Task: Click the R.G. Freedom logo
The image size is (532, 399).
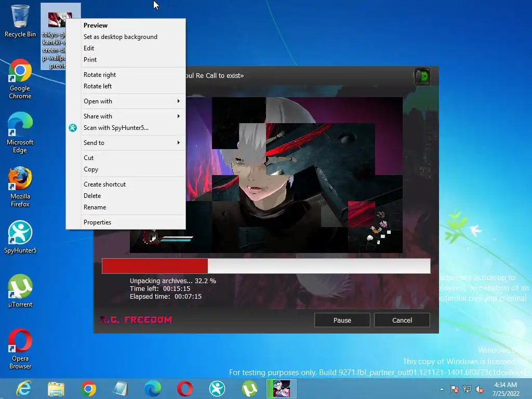Action: pos(136,320)
